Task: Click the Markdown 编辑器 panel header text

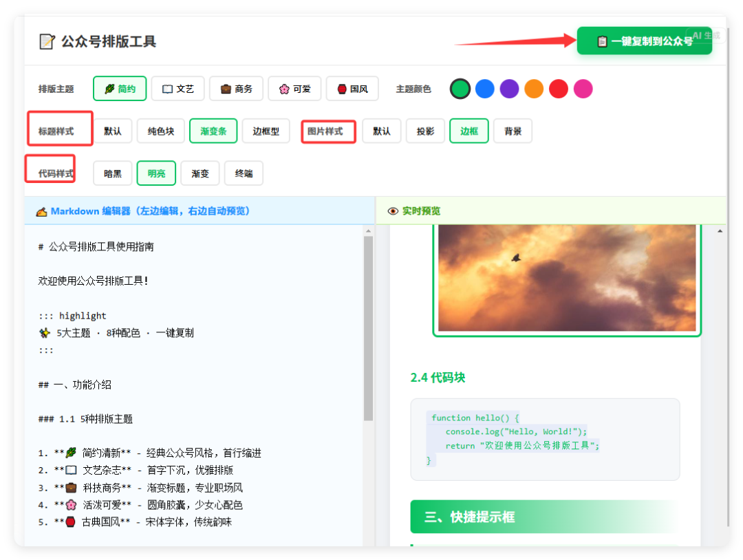Action: (x=150, y=211)
